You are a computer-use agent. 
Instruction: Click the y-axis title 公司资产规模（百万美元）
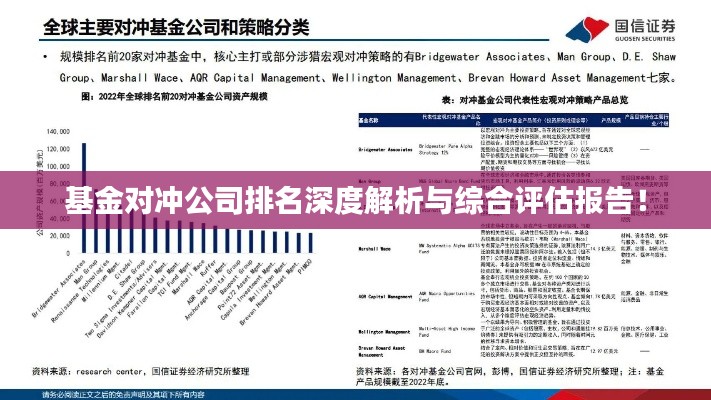coord(39,193)
